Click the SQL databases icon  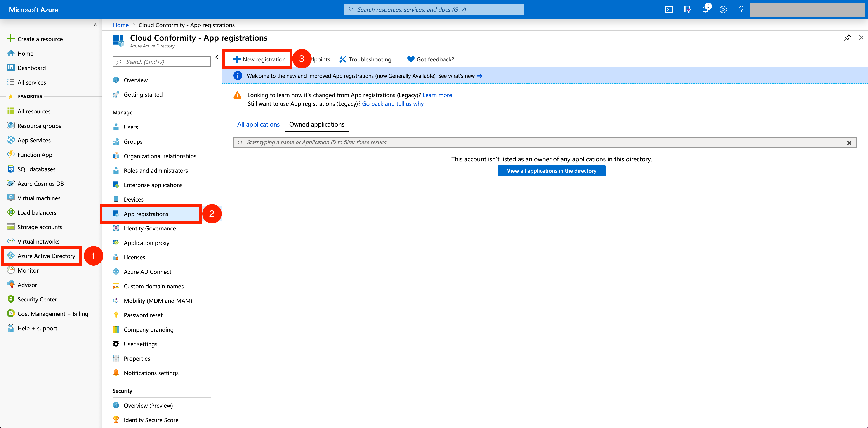tap(11, 169)
